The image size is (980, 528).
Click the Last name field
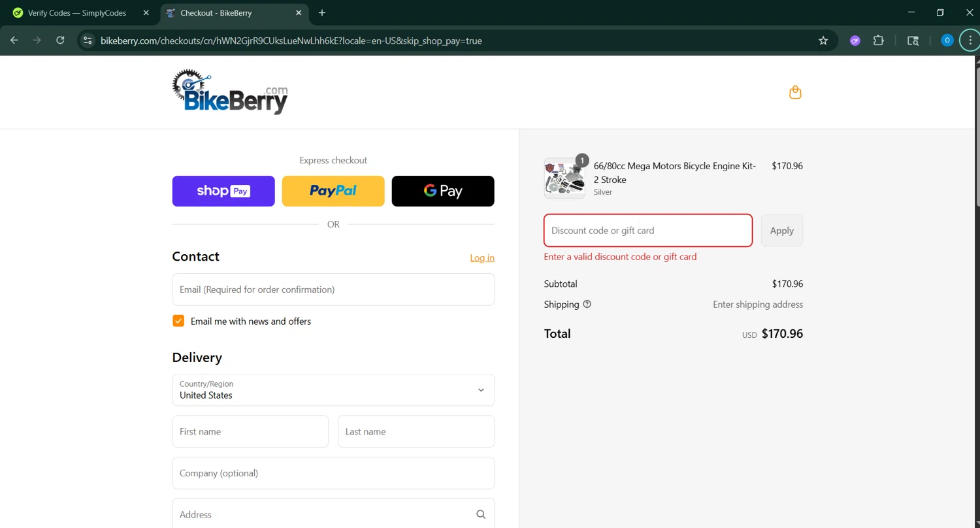416,431
